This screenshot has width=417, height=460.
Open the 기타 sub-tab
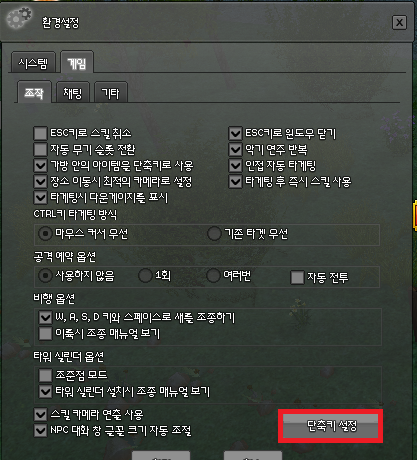click(111, 93)
